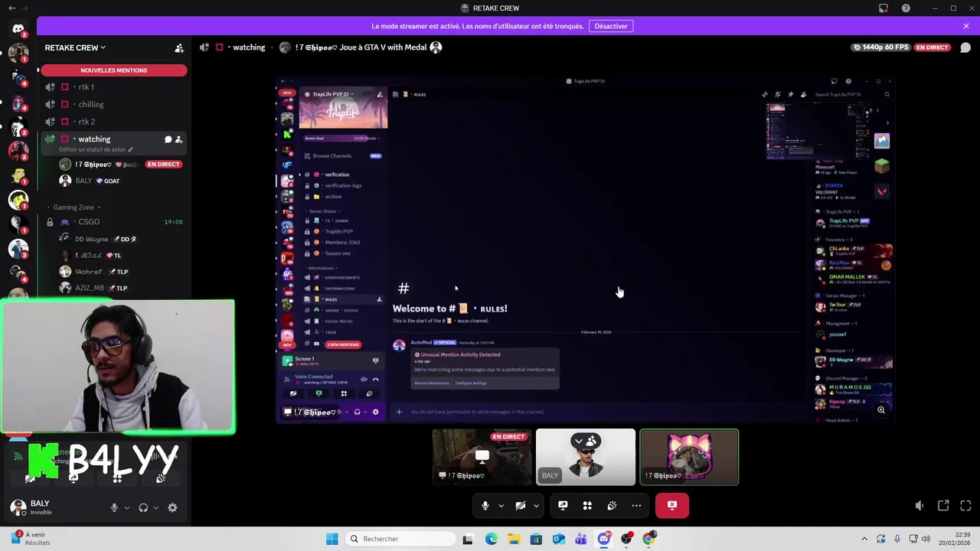Start an activity from call bar
This screenshot has height=551, width=980.
[x=587, y=505]
